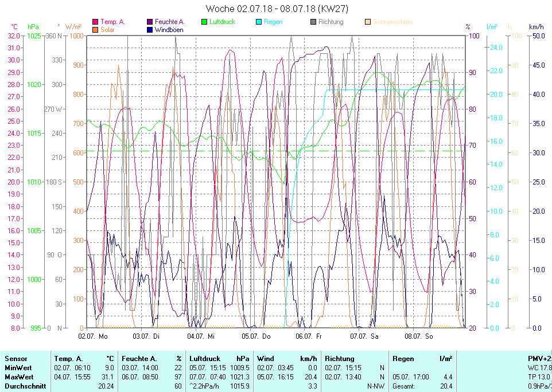Click the dark blue Windböen legend swatch
Viewport: 552px width, 392px height.
coord(150,30)
